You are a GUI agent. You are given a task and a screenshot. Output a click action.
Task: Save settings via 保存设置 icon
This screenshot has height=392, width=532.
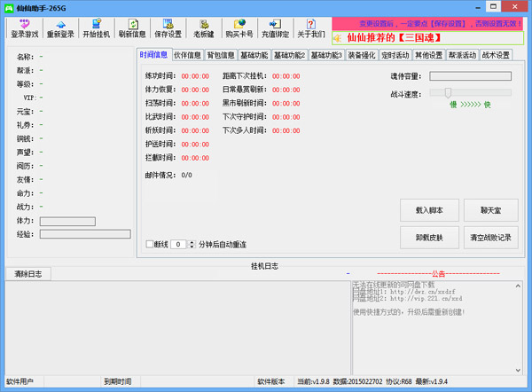click(168, 28)
